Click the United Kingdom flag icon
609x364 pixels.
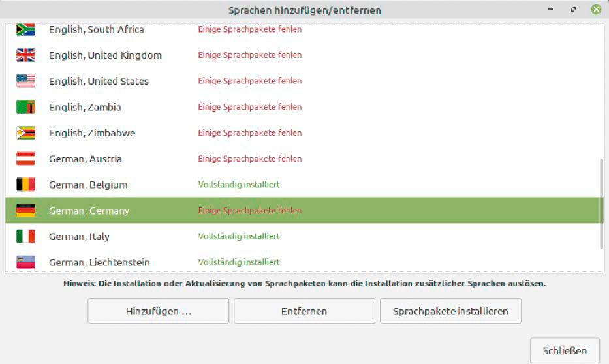(x=25, y=55)
